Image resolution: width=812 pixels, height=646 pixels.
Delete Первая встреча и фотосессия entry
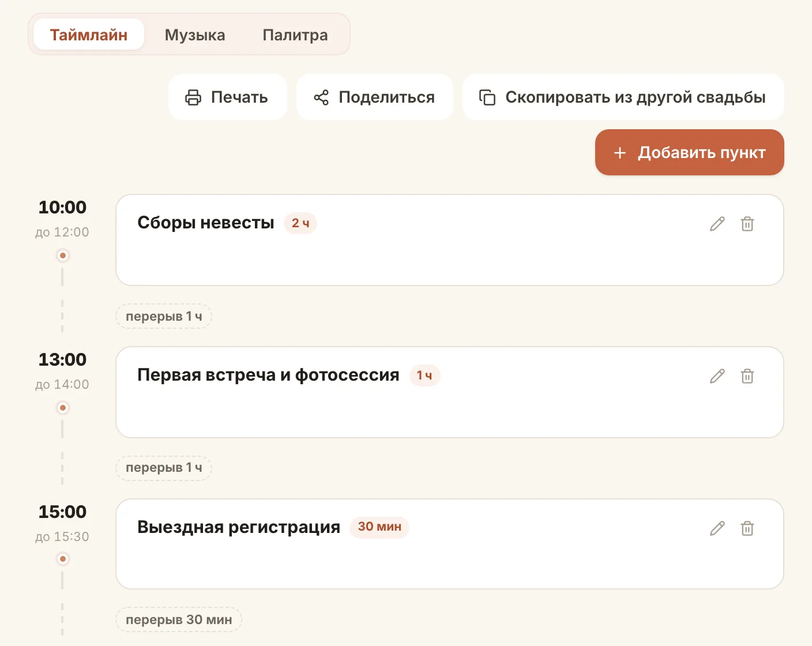pyautogui.click(x=747, y=376)
